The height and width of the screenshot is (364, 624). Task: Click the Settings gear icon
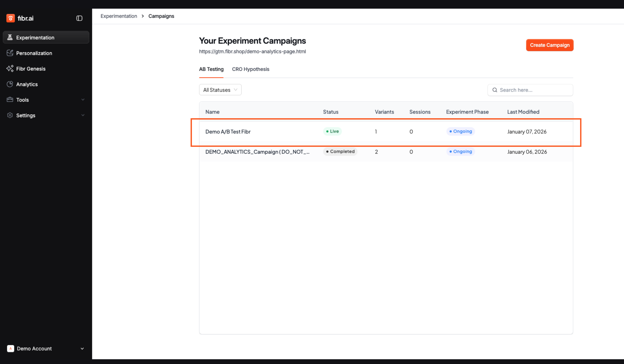click(x=10, y=115)
